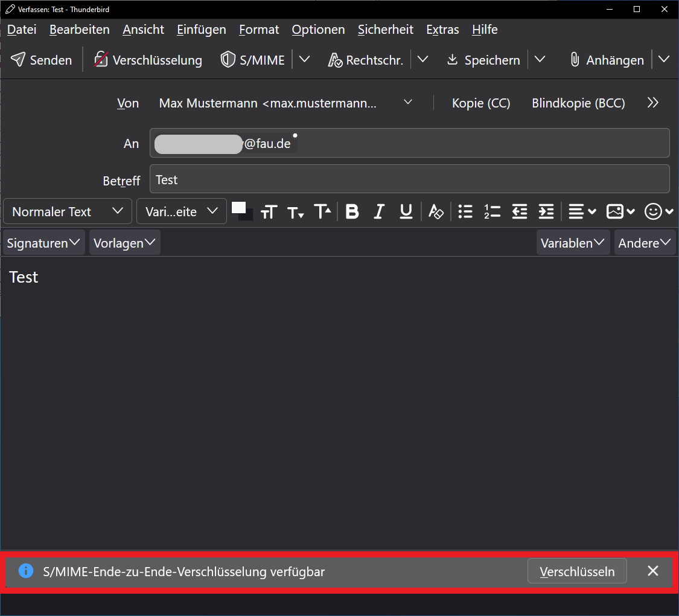Click into the Betreff subject field
679x616 pixels.
409,179
